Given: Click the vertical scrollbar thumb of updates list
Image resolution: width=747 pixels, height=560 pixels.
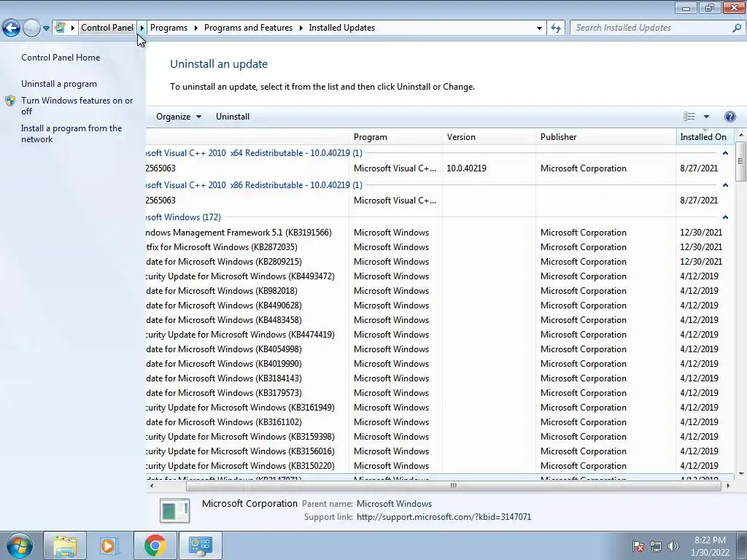Looking at the screenshot, I should tap(740, 161).
